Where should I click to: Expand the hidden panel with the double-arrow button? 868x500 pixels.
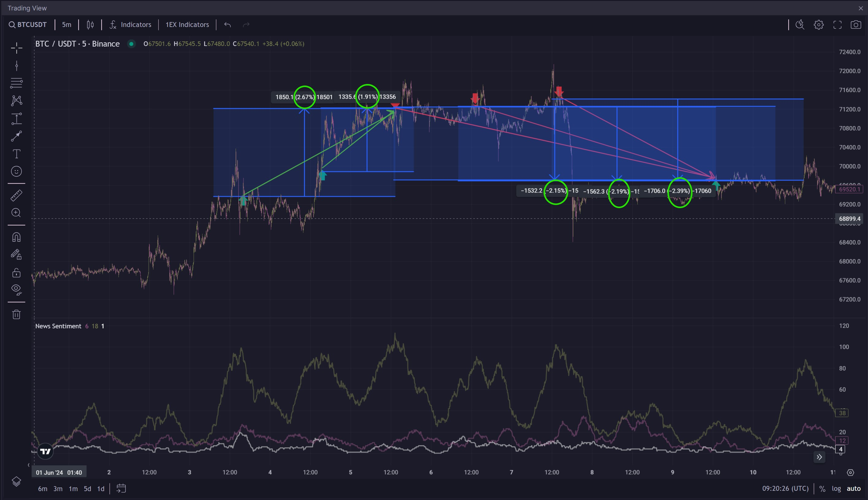click(819, 457)
